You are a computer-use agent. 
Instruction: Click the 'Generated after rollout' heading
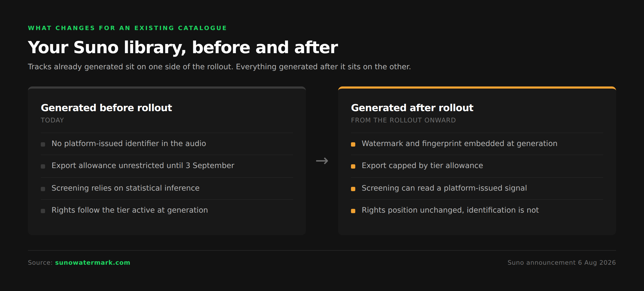coord(412,108)
